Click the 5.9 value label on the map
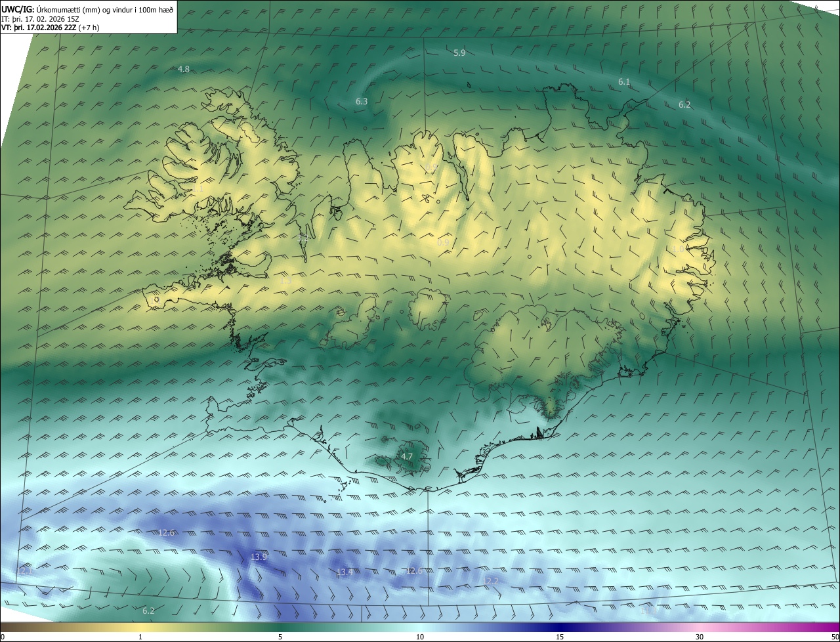This screenshot has height=642, width=840. [x=459, y=53]
